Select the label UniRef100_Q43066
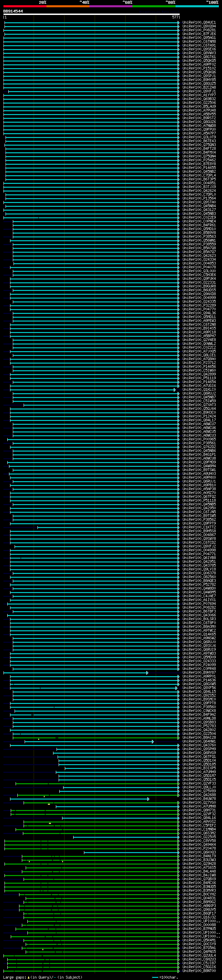This screenshot has height=980, width=222. tap(199, 615)
